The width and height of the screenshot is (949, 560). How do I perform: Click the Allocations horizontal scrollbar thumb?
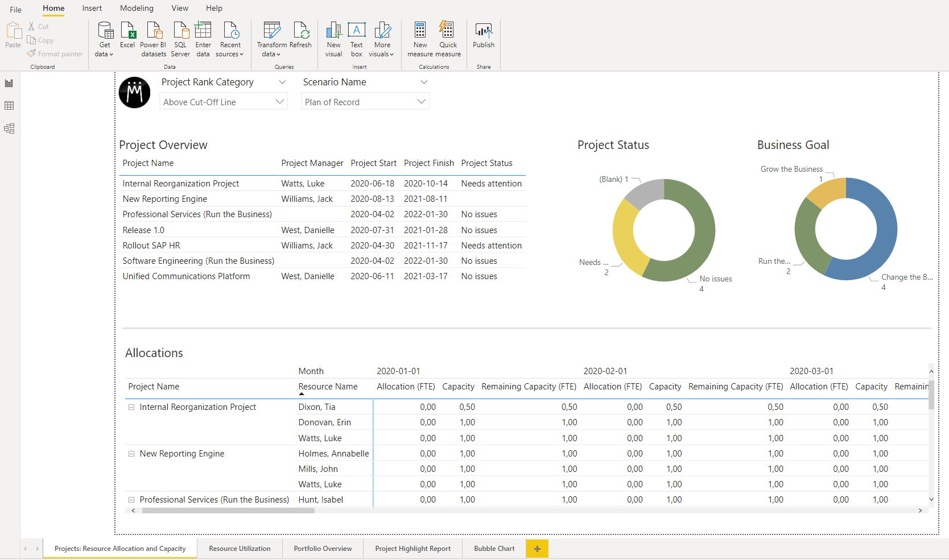click(228, 511)
